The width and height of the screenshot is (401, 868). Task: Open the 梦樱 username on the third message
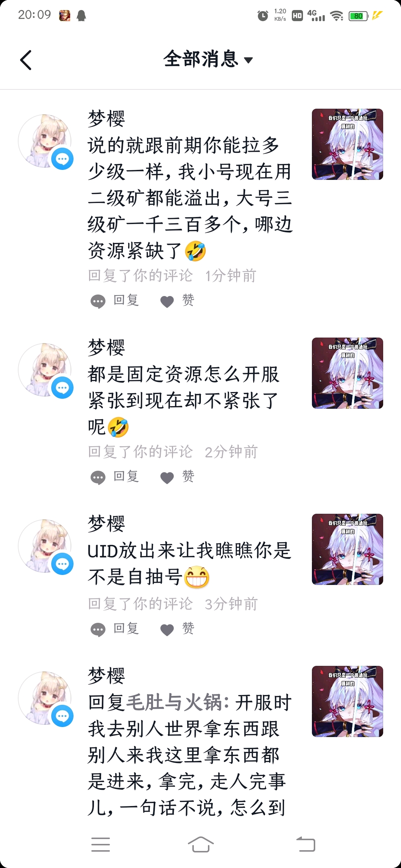[107, 523]
